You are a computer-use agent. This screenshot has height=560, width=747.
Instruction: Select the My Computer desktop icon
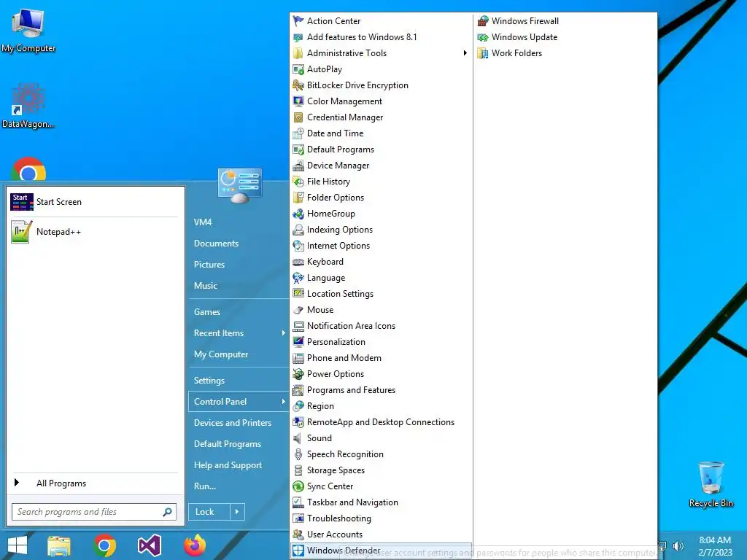pyautogui.click(x=28, y=31)
